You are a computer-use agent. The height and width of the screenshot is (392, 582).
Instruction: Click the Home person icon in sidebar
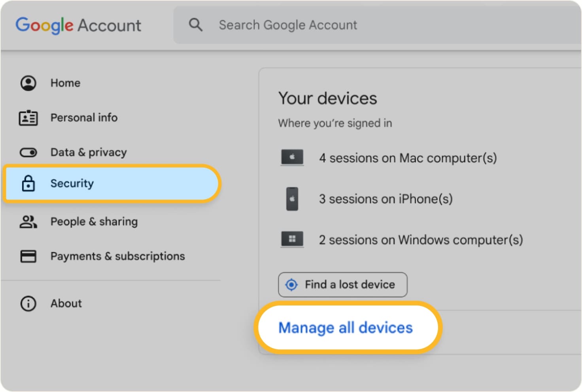point(28,83)
